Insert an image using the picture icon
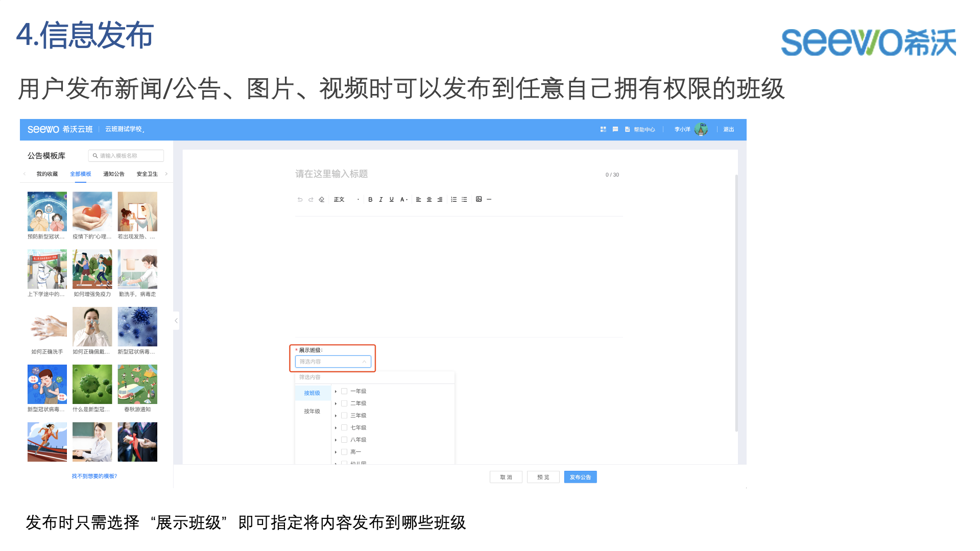The height and width of the screenshot is (551, 980). point(479,199)
